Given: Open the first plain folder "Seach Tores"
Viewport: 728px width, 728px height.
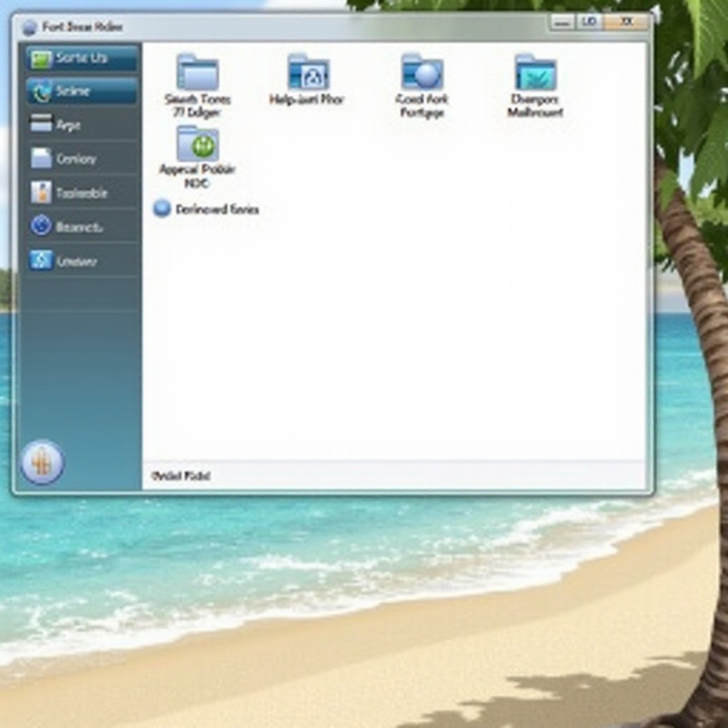Looking at the screenshot, I should [198, 73].
